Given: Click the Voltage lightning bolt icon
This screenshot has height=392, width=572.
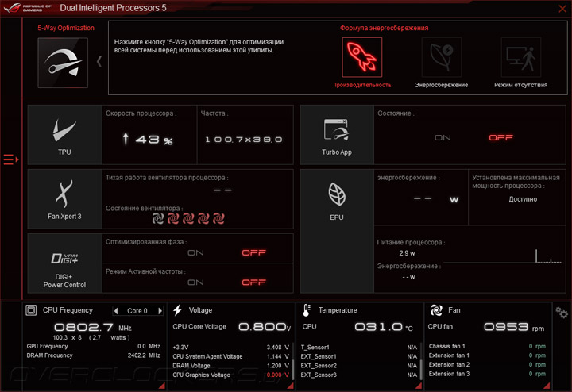Looking at the screenshot, I should pyautogui.click(x=178, y=310).
